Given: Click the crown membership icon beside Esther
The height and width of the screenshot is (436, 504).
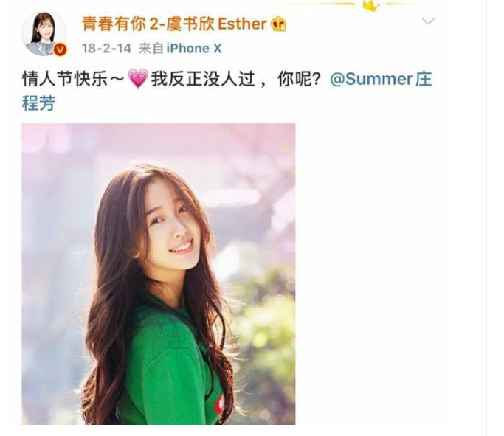Looking at the screenshot, I should [278, 24].
